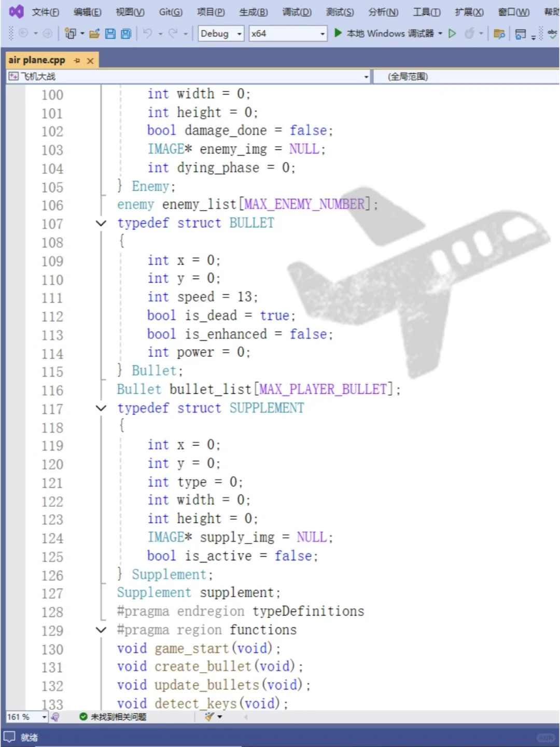Open the 扩展(X) menu

pos(469,12)
